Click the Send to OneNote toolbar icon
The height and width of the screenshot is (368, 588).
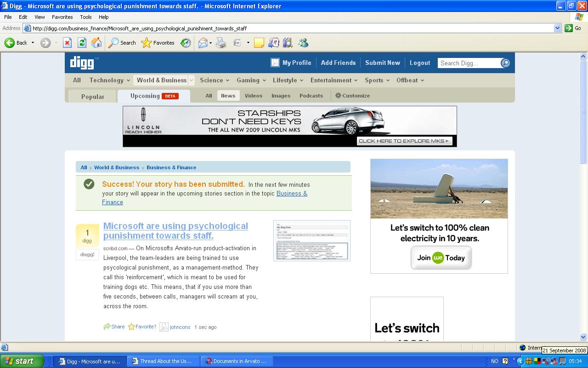pyautogui.click(x=273, y=43)
